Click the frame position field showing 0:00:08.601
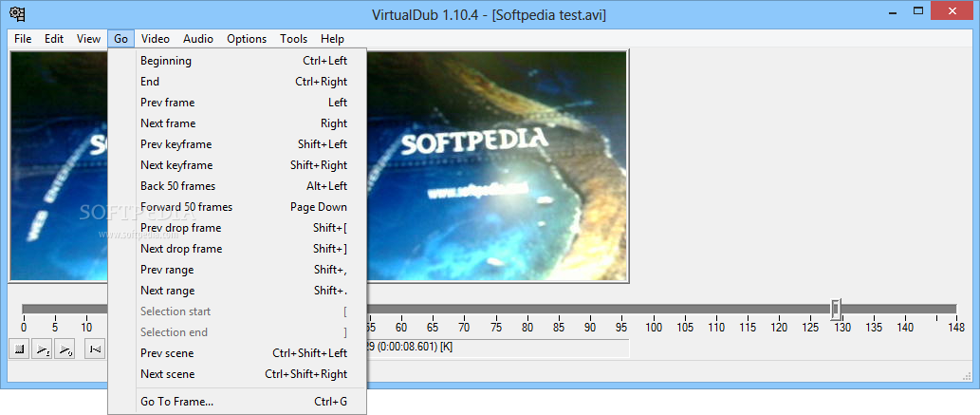The height and width of the screenshot is (415, 980). point(498,348)
